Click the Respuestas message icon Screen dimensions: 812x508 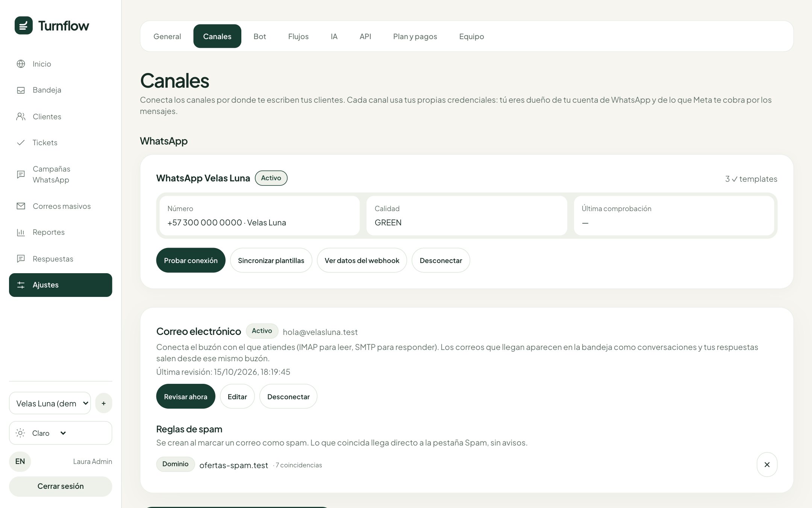click(x=21, y=259)
